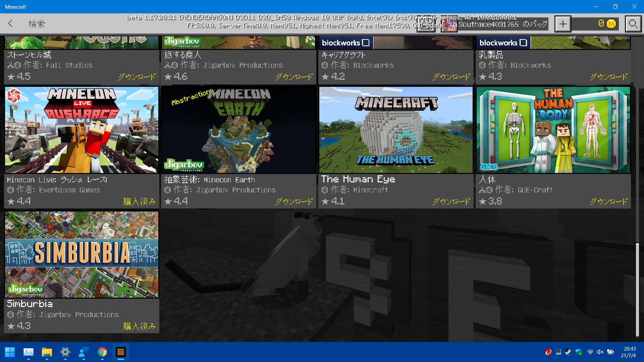Open the Minecon Live Rush Race thumbnail
The height and width of the screenshot is (362, 644).
82,130
